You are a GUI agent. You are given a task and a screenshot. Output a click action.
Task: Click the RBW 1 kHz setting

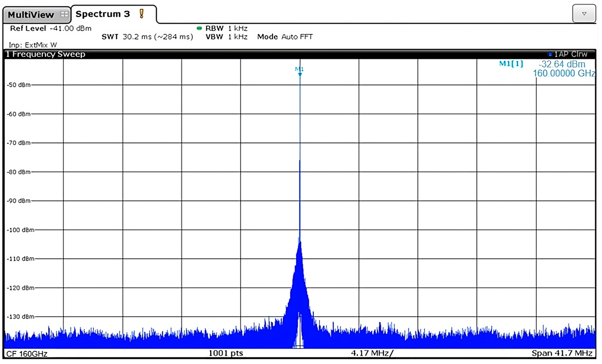click(x=226, y=28)
